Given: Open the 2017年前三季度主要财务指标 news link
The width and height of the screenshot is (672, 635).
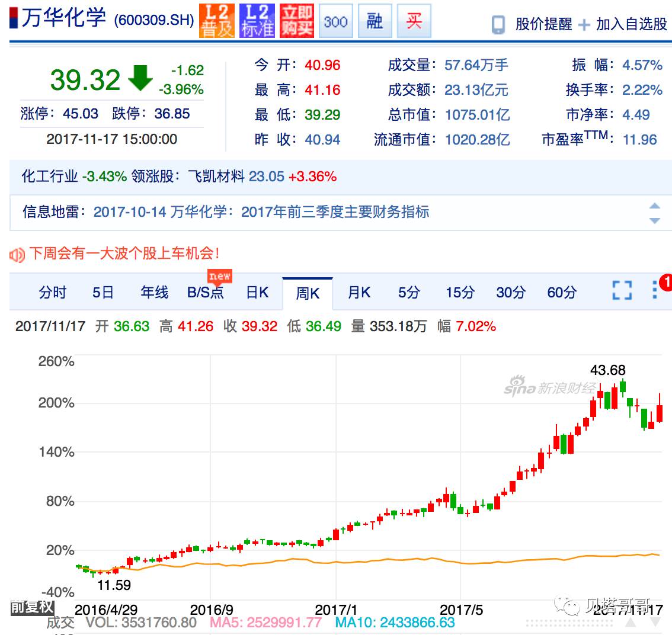Looking at the screenshot, I should 335,212.
